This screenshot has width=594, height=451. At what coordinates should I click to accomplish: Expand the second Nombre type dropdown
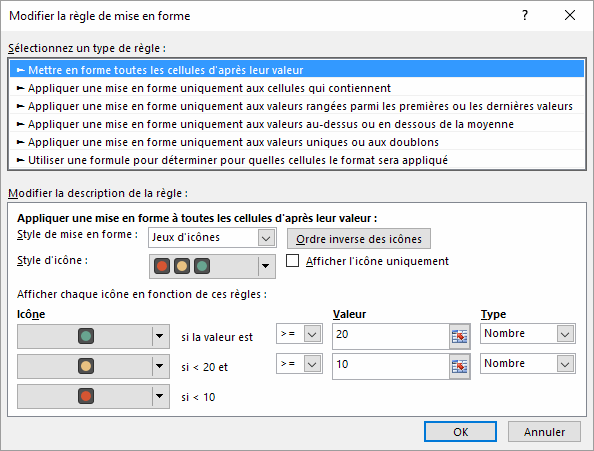(x=528, y=364)
